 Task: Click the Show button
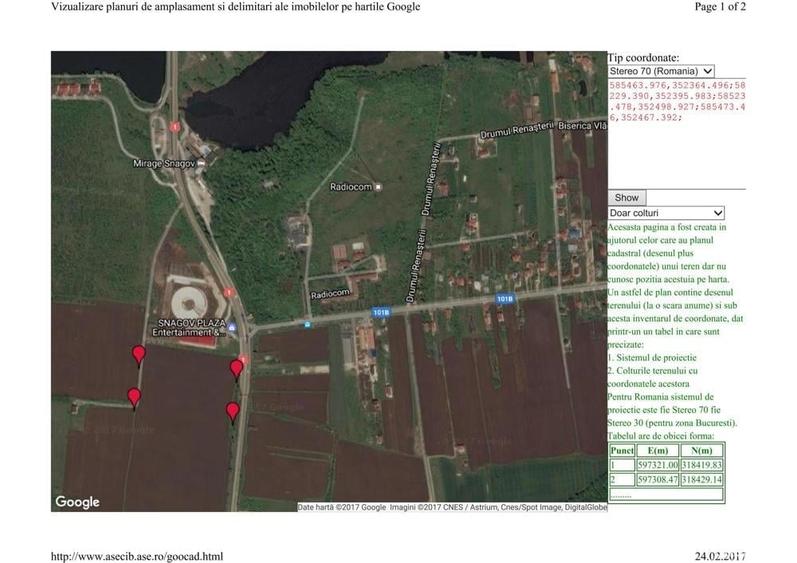627,198
